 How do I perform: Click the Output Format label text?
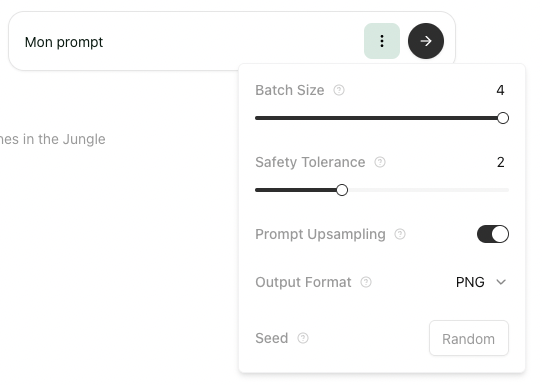[303, 282]
